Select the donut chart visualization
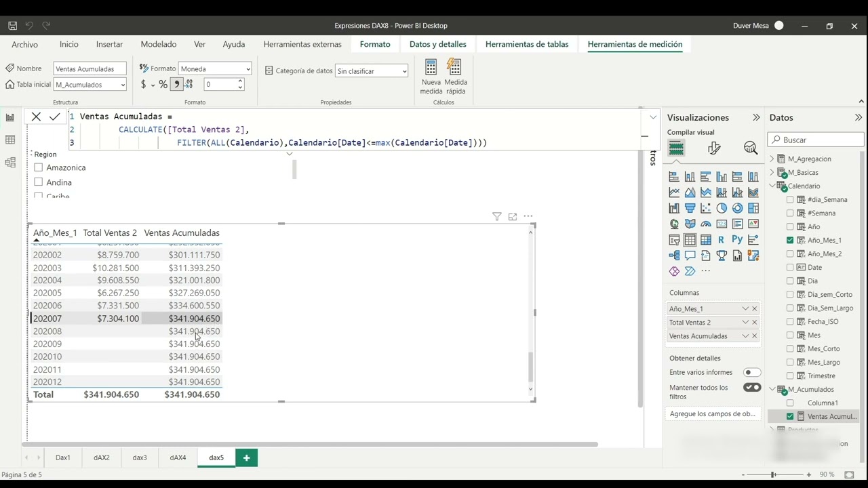The image size is (868, 488). [x=737, y=208]
